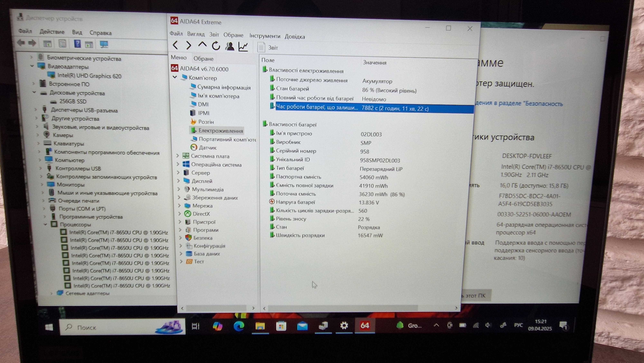The height and width of the screenshot is (363, 644).
Task: Click Device Manager help toolbar icon
Action: [77, 44]
